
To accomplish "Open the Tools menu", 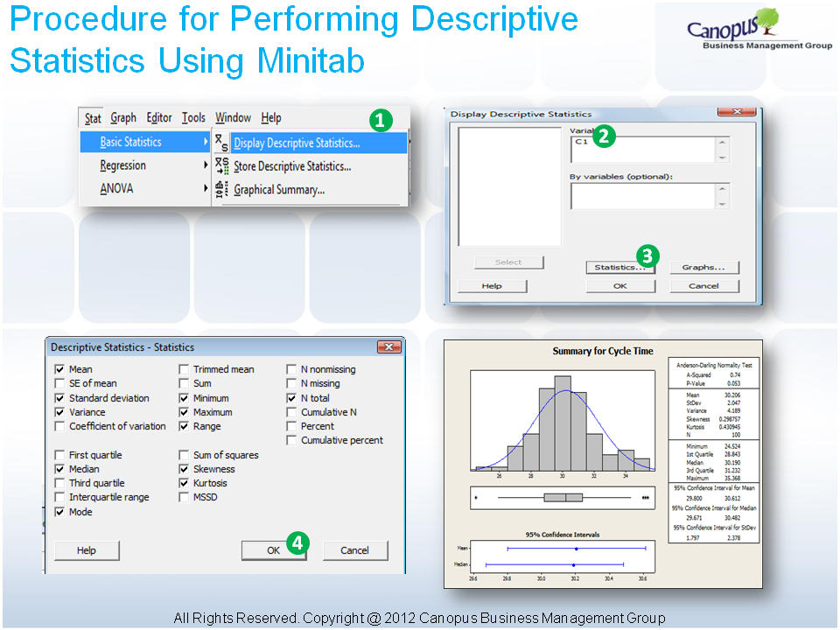I will (x=193, y=118).
